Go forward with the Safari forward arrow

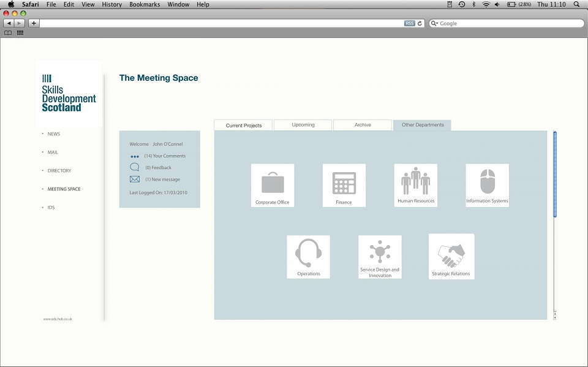coord(20,23)
